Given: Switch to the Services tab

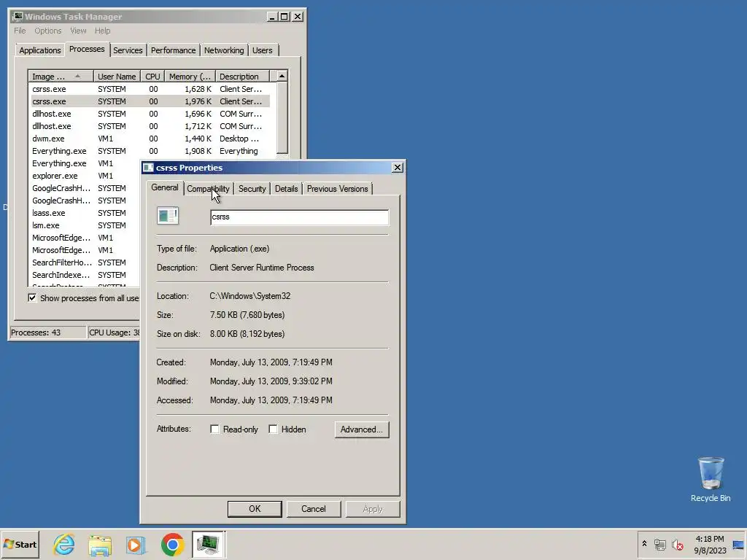Looking at the screenshot, I should (x=128, y=50).
